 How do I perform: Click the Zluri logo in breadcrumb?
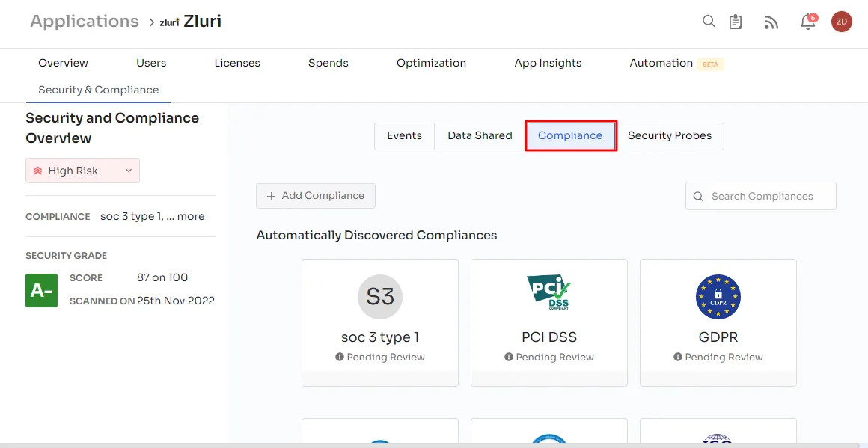[169, 22]
